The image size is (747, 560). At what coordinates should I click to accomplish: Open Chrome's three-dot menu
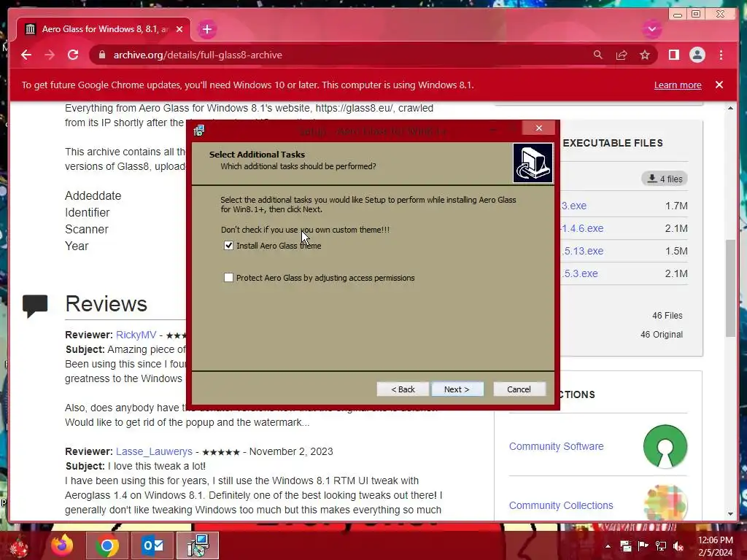[x=721, y=55]
